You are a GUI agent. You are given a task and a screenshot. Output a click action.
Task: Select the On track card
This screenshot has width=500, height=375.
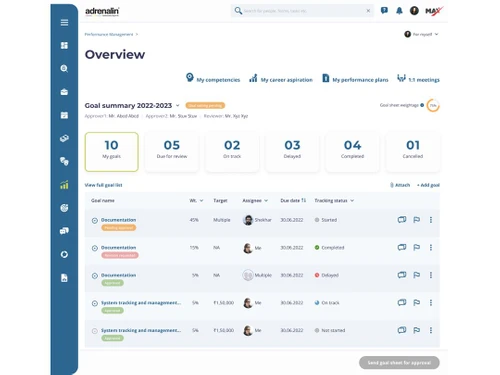click(x=232, y=152)
